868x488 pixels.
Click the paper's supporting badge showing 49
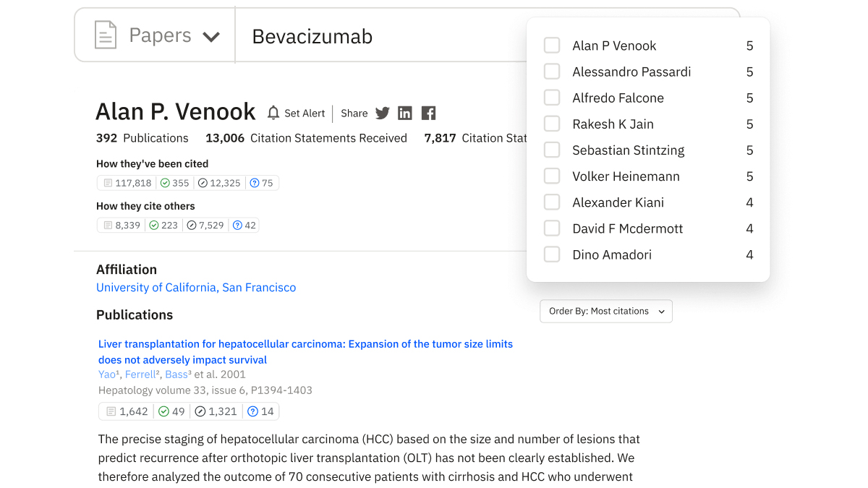point(171,411)
